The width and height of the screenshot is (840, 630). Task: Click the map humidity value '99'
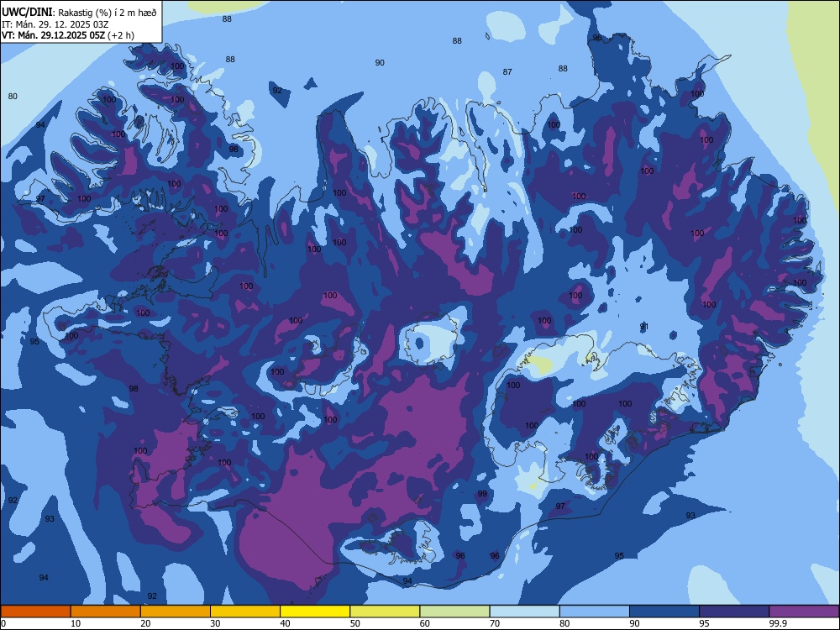point(482,494)
